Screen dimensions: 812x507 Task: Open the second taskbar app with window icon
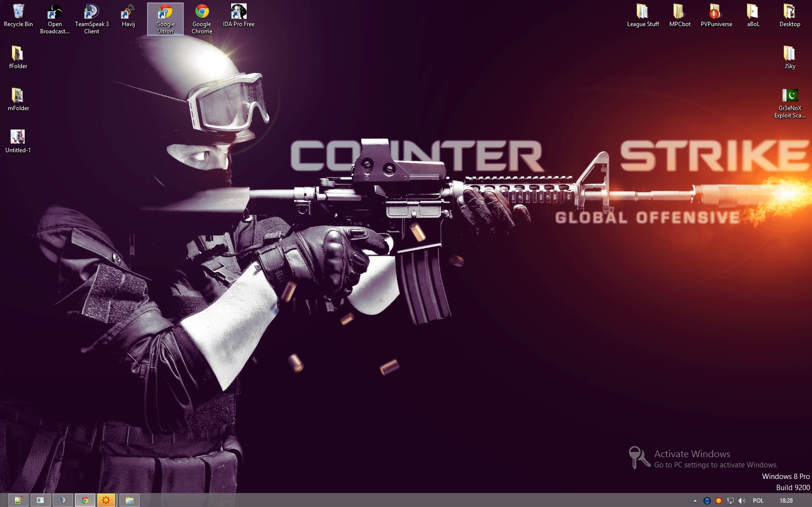click(x=40, y=500)
